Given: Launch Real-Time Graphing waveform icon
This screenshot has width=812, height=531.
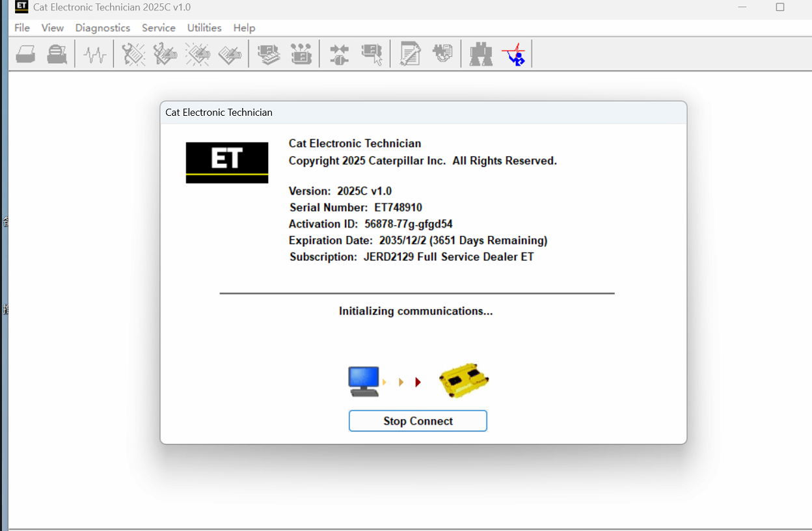Looking at the screenshot, I should click(x=94, y=53).
